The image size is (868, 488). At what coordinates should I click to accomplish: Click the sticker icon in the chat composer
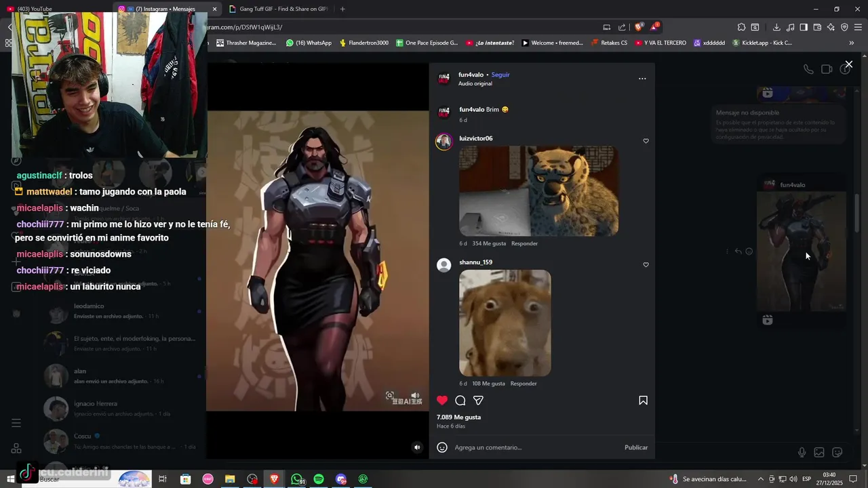837,453
